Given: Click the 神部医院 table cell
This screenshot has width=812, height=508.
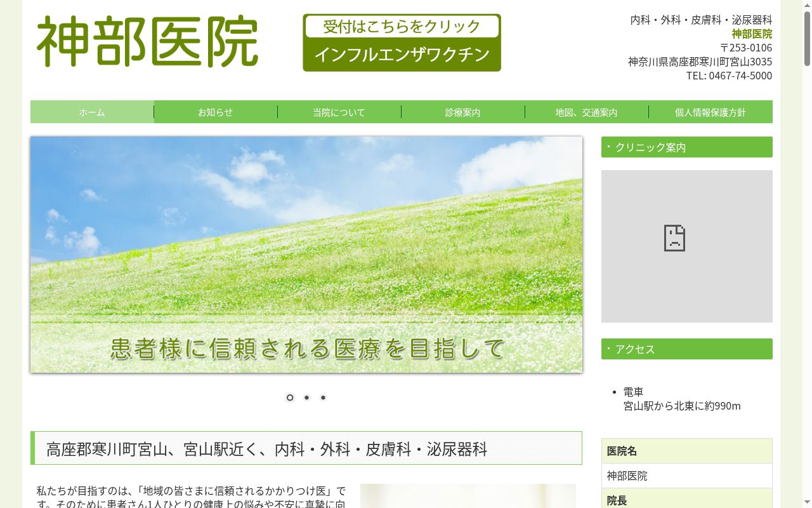Looking at the screenshot, I should pos(687,476).
